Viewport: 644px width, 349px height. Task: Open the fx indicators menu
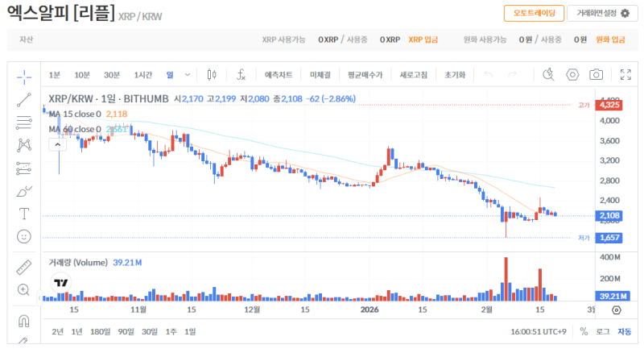pyautogui.click(x=241, y=74)
